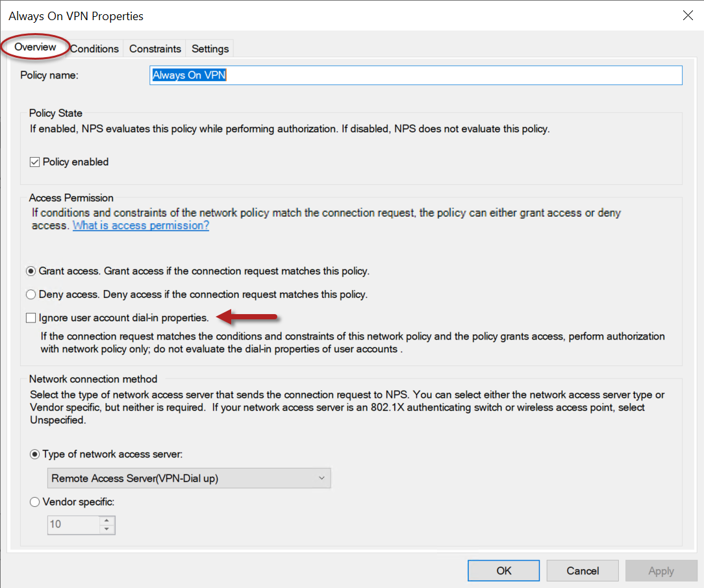
Task: Increase vendor specific value with up arrow
Action: click(x=107, y=521)
